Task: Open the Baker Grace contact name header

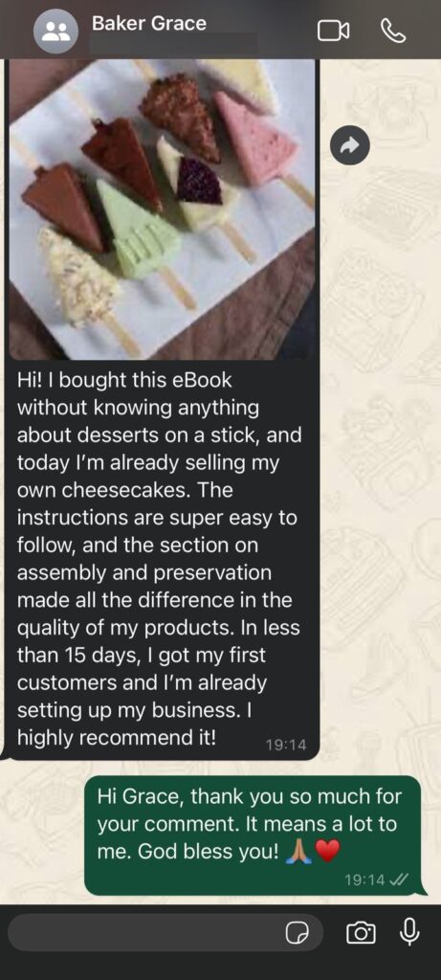Action: coord(148,24)
